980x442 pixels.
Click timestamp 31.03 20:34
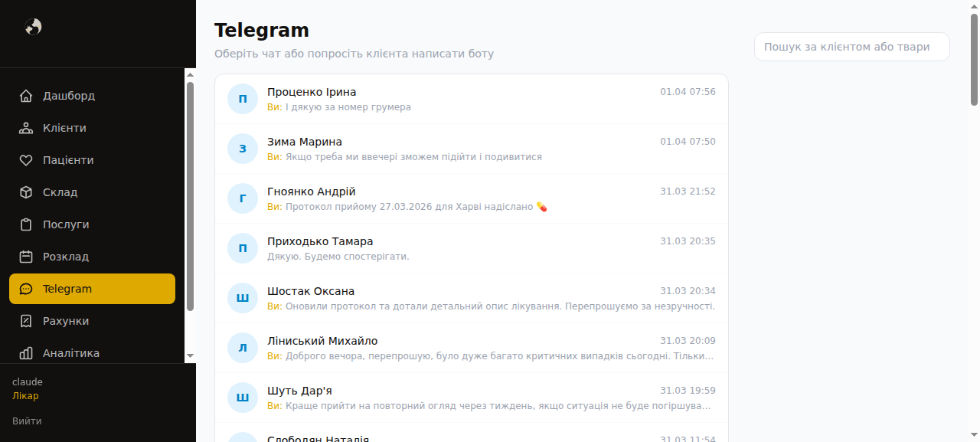click(x=688, y=291)
